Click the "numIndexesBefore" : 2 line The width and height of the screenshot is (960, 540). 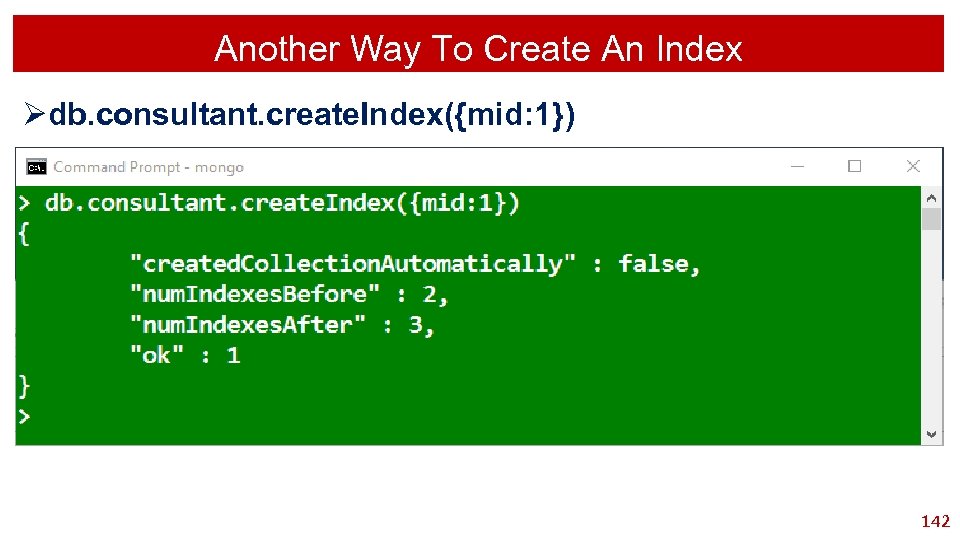[290, 294]
